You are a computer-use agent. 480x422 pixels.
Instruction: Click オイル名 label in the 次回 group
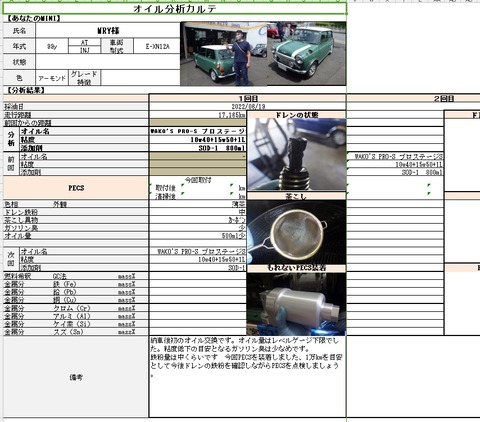(x=34, y=252)
